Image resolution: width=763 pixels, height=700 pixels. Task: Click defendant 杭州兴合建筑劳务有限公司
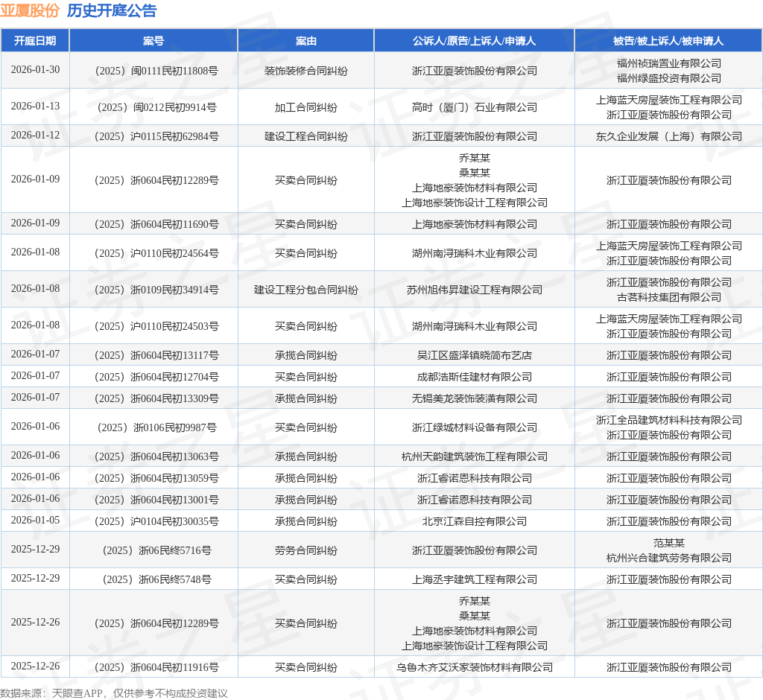(669, 558)
